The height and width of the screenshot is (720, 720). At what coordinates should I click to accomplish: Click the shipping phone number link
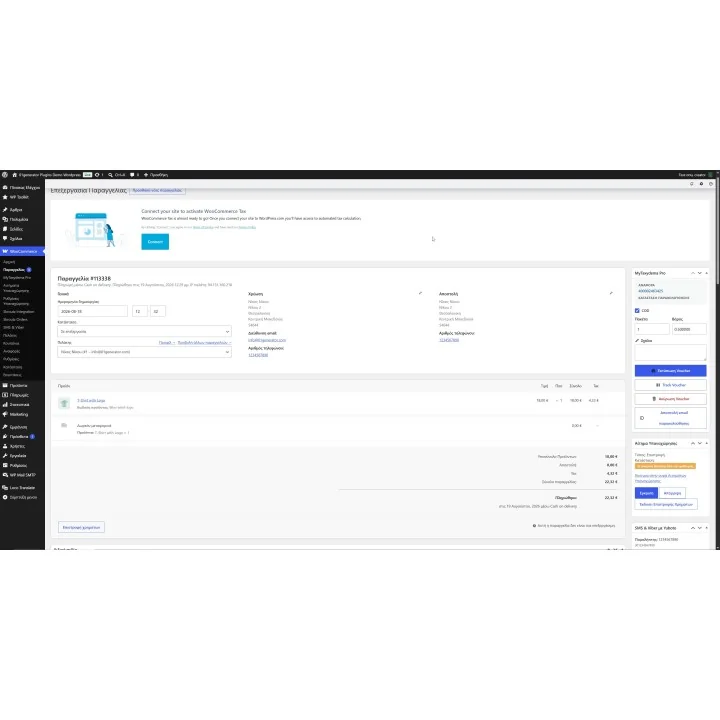[x=449, y=340]
